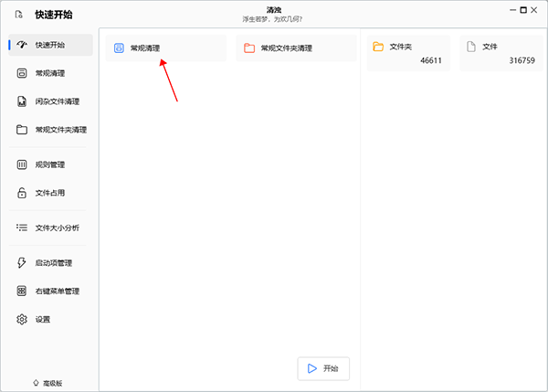This screenshot has width=548, height=392.
Task: Click the 文件 count tile showing 316759
Action: click(x=501, y=53)
